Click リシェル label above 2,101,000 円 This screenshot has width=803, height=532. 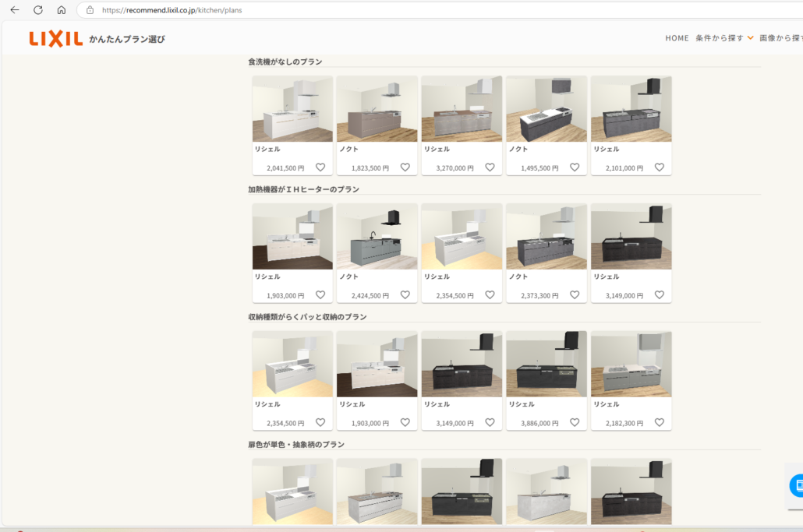[607, 149]
